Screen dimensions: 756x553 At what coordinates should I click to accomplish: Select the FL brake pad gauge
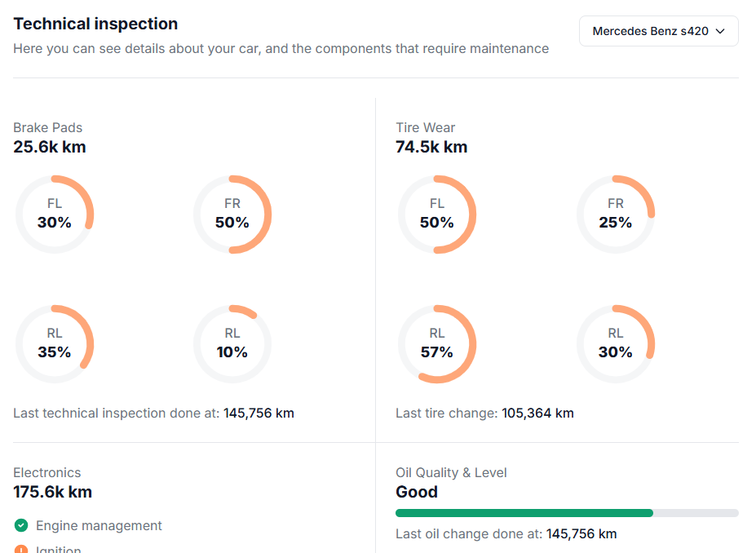[x=55, y=214]
